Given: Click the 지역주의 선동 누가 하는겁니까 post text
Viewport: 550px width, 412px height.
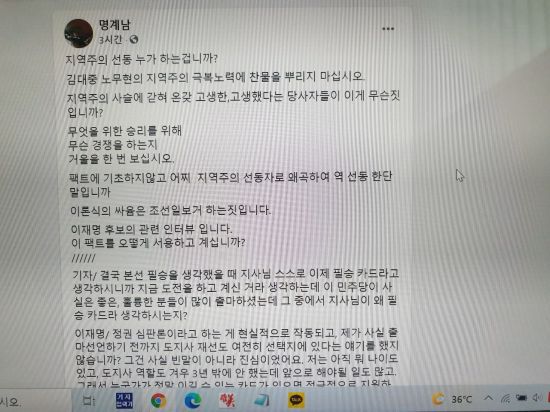Looking at the screenshot, I should [x=142, y=59].
